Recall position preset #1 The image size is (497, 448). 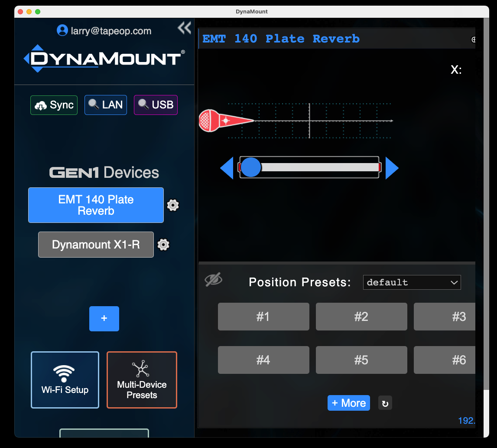click(x=263, y=317)
